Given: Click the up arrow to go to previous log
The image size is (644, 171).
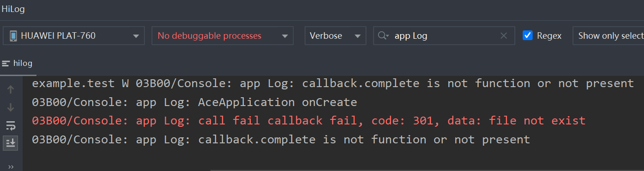Looking at the screenshot, I should (x=11, y=89).
